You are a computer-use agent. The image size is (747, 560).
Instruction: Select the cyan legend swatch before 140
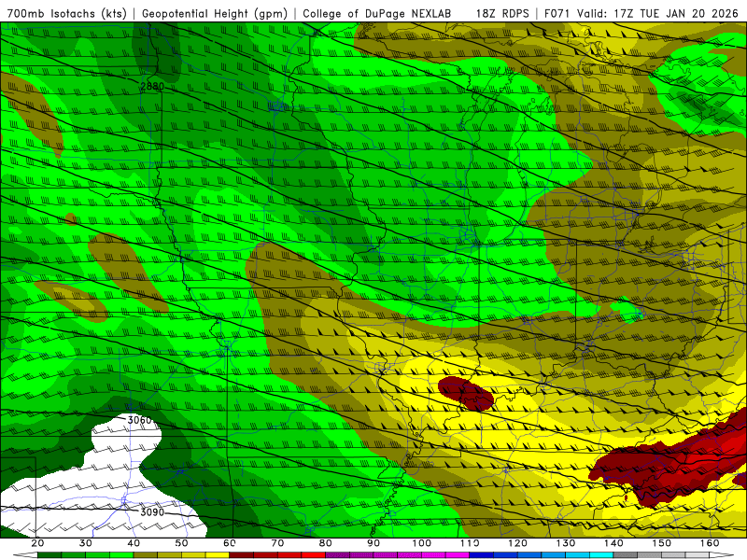[x=601, y=555]
